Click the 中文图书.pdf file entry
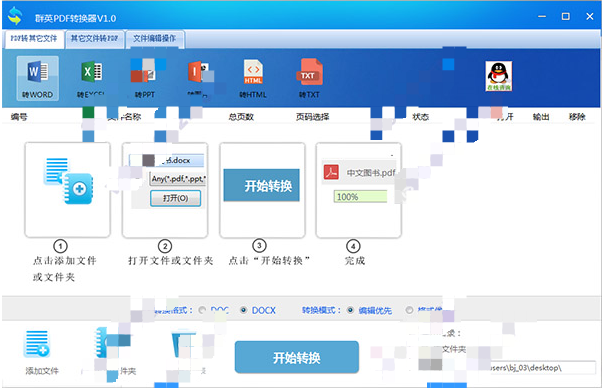The image size is (602, 388). (359, 173)
